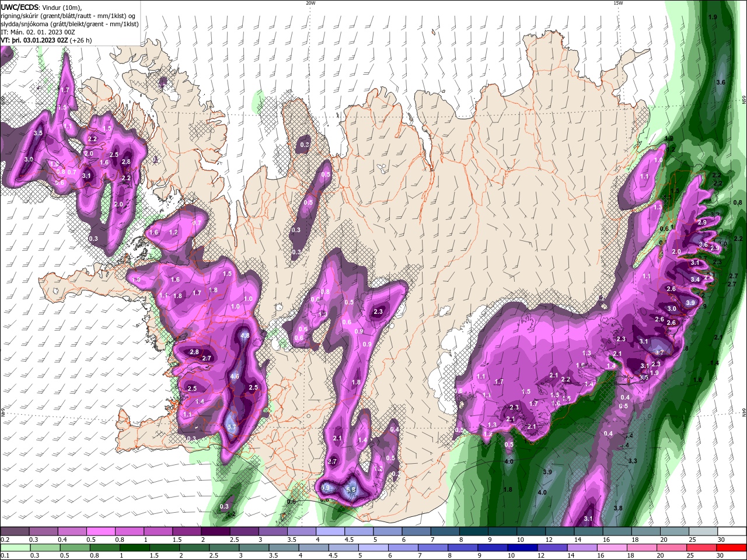Click the '20W' longitude label
Screen dimensions: 747x560
coord(310,3)
